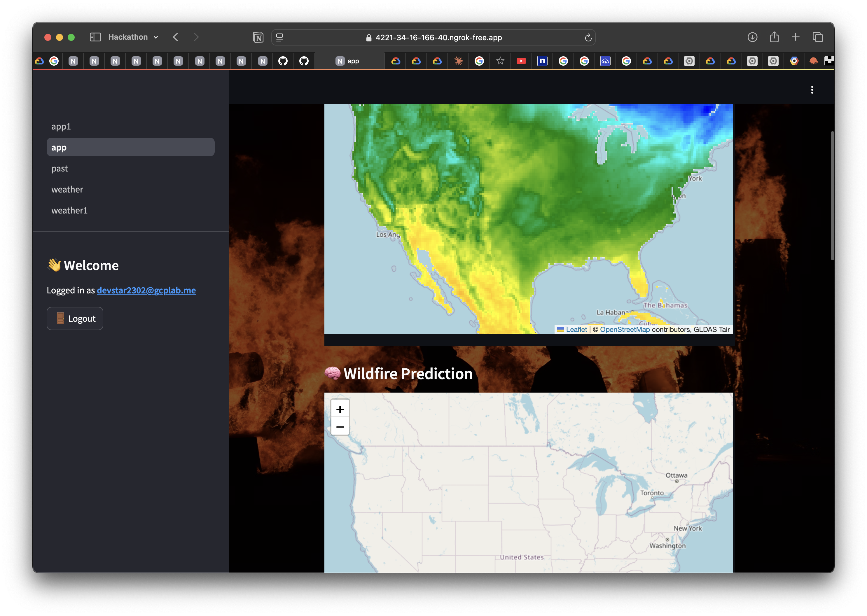The width and height of the screenshot is (867, 616).
Task: Select the app1 page in sidebar
Action: pyautogui.click(x=61, y=126)
